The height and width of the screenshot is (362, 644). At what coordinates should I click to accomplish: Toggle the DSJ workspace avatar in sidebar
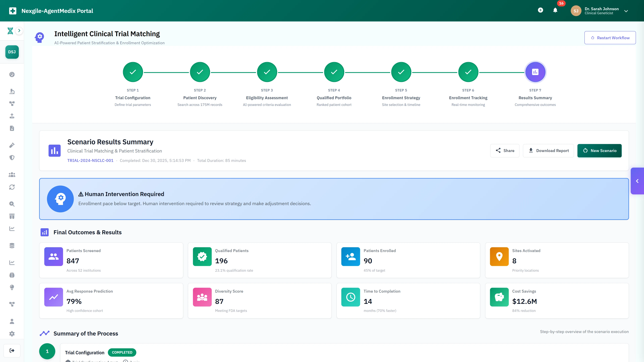(12, 52)
